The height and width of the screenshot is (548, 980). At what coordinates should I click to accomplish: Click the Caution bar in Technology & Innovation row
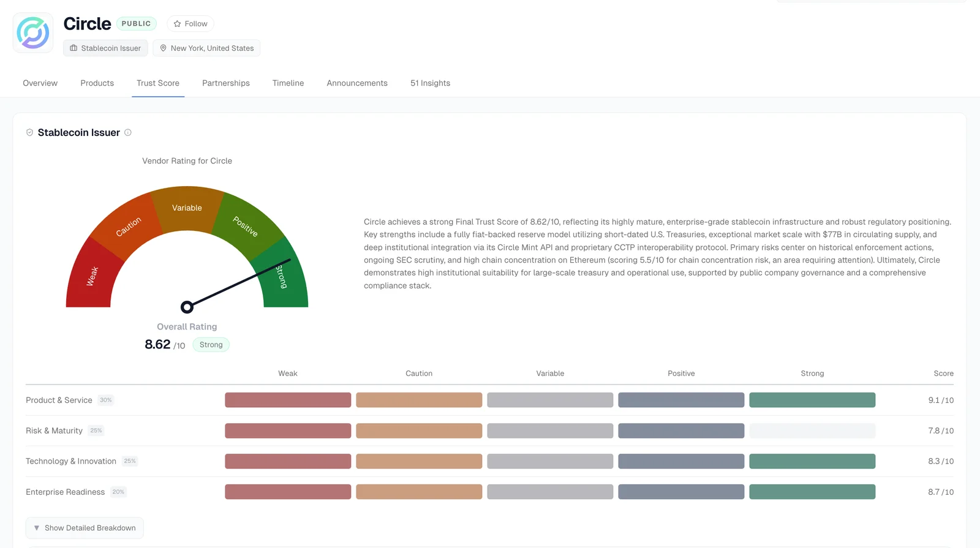click(419, 461)
